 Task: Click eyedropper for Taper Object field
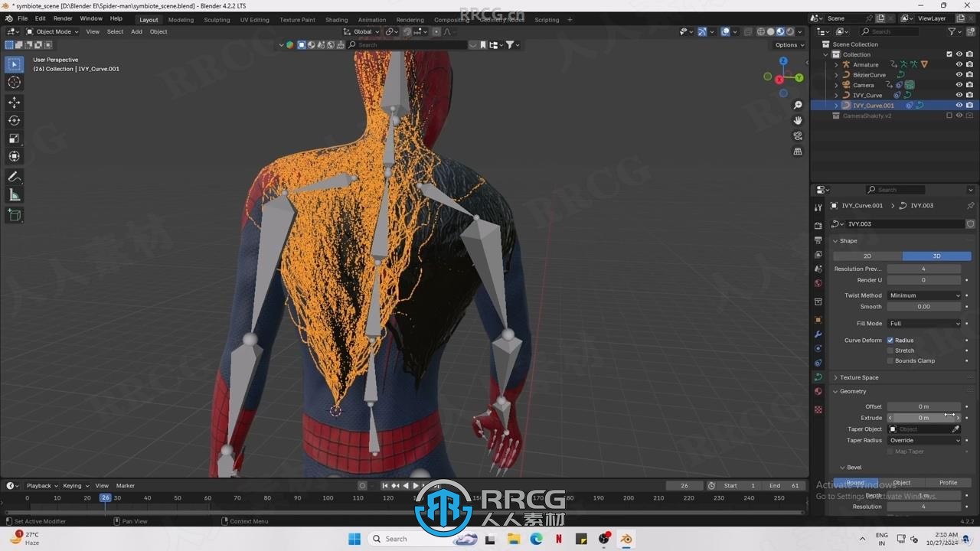955,429
